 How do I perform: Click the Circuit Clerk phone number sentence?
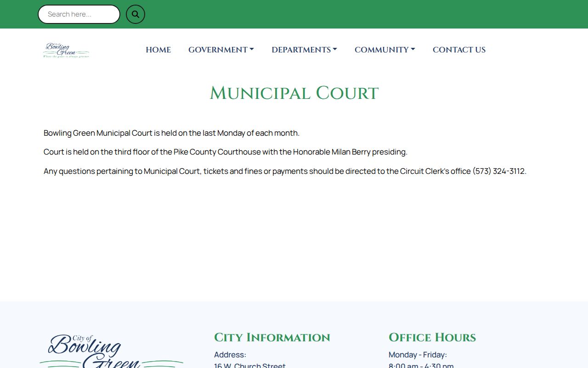pos(285,171)
